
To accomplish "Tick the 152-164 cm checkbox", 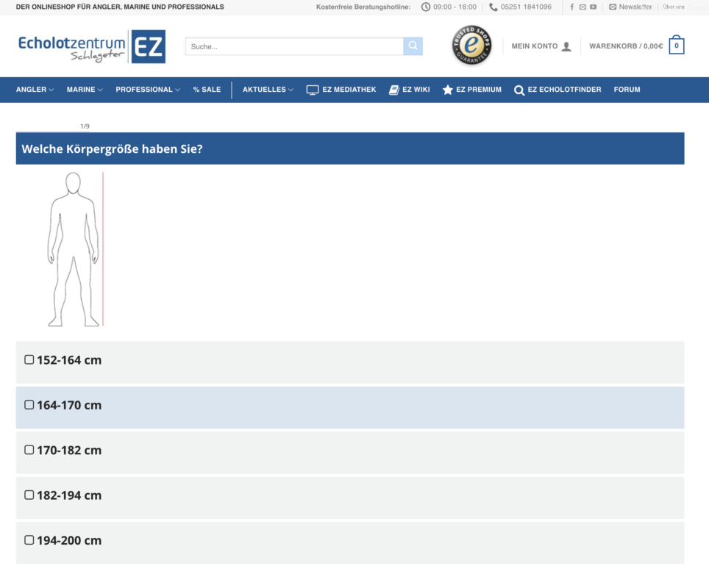I will [x=29, y=359].
